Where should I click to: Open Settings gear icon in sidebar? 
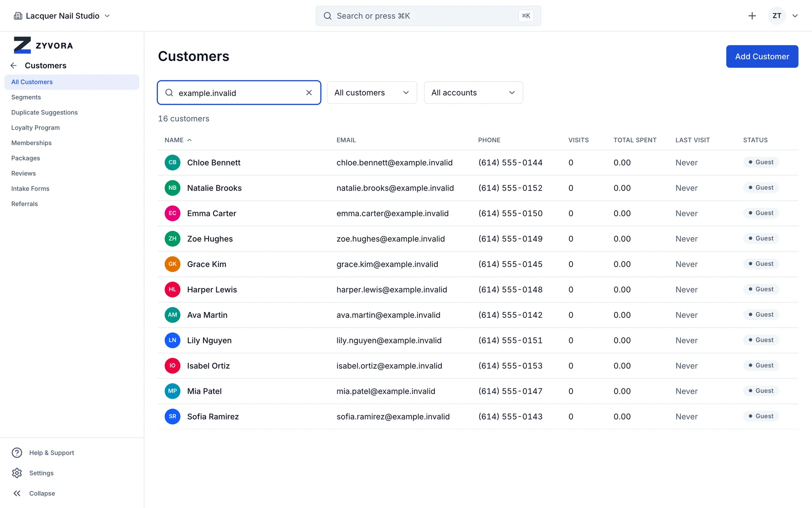(17, 473)
